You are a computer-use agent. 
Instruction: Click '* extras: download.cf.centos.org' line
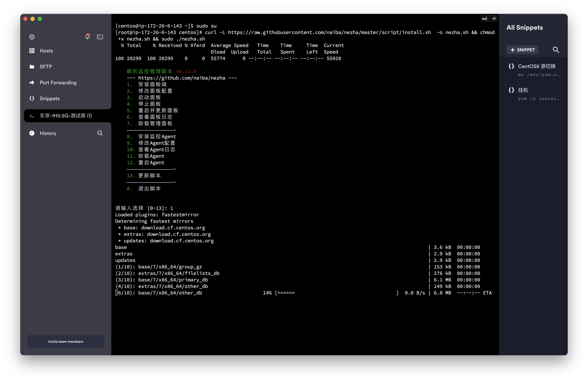point(164,234)
